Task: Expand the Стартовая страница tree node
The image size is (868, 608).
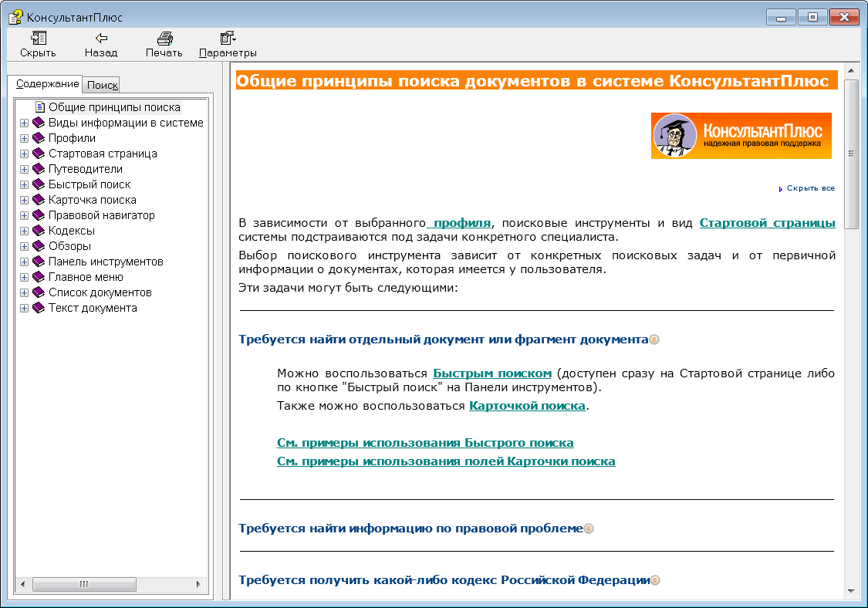Action: click(25, 154)
